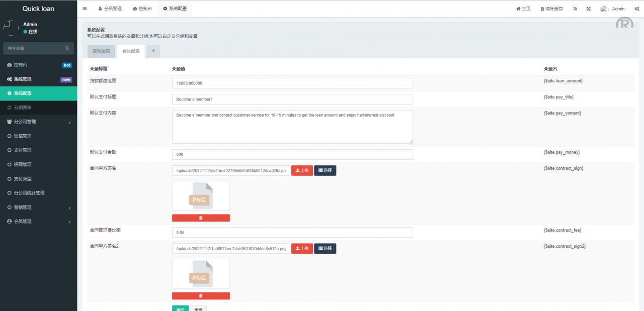The width and height of the screenshot is (644, 311).
Task: Toggle the sidebar hamburger menu icon
Action: click(x=85, y=9)
